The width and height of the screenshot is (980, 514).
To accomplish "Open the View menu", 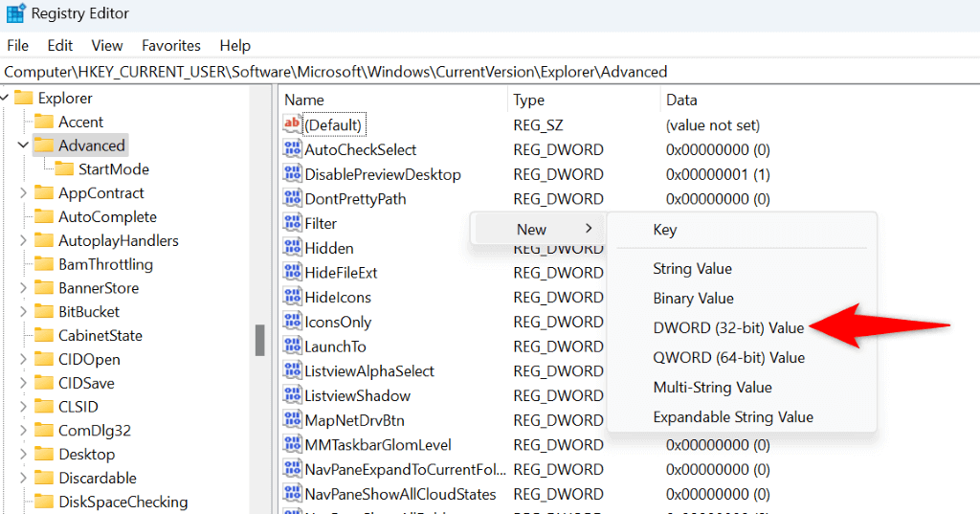I will (x=107, y=46).
